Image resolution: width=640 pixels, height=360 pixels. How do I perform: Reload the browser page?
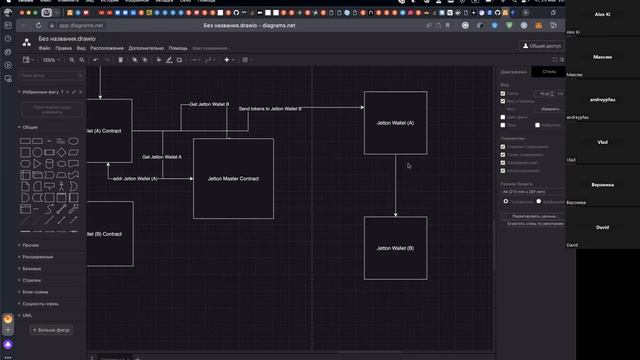click(x=38, y=25)
